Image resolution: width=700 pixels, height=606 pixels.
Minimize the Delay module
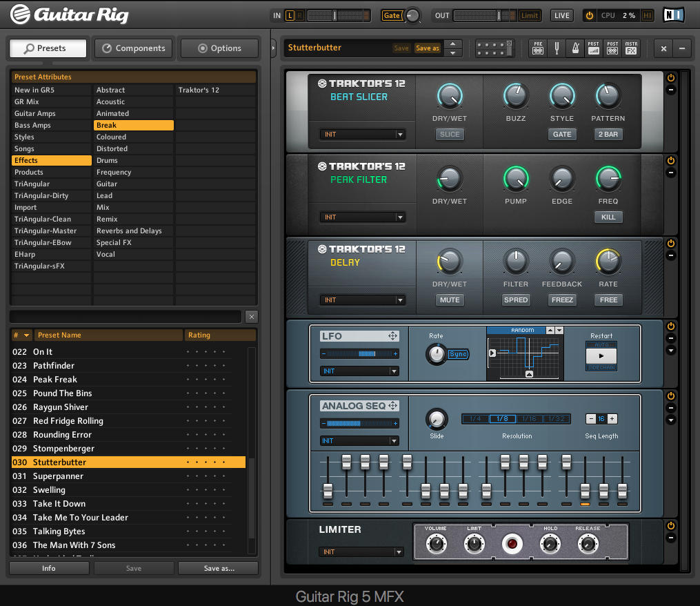pos(670,255)
